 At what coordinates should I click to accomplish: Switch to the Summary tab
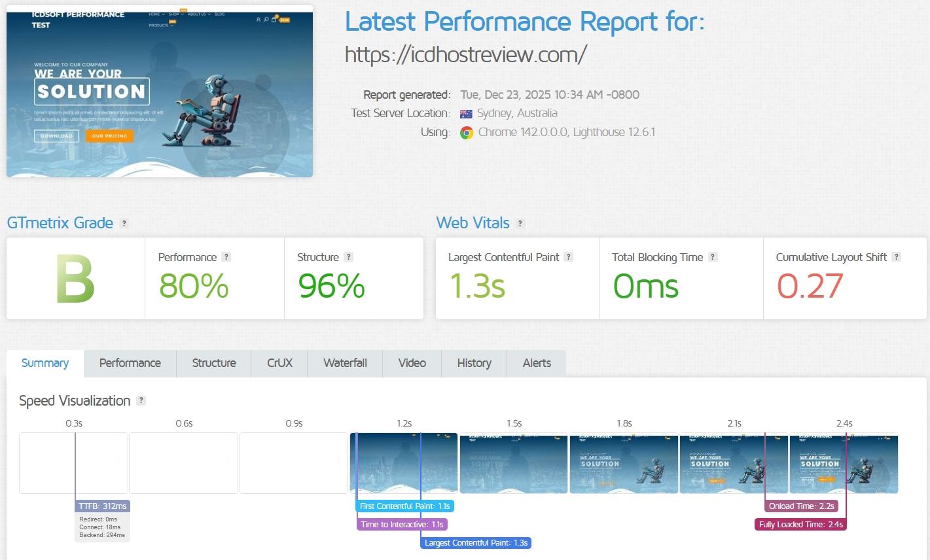[45, 363]
